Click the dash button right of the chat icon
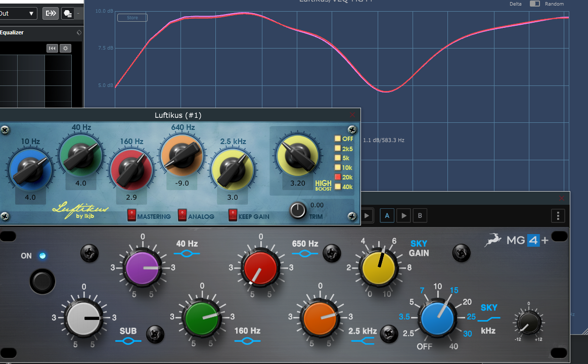This screenshot has width=588, height=364. 78,14
